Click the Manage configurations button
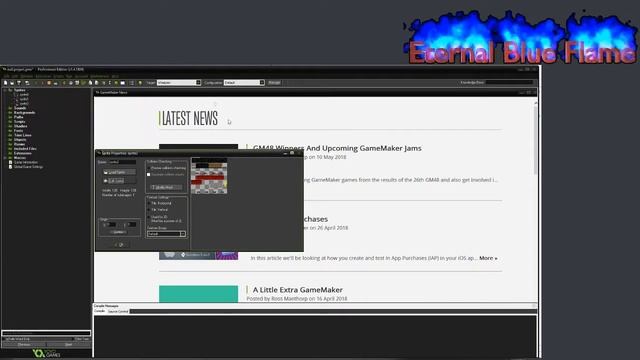 point(274,82)
